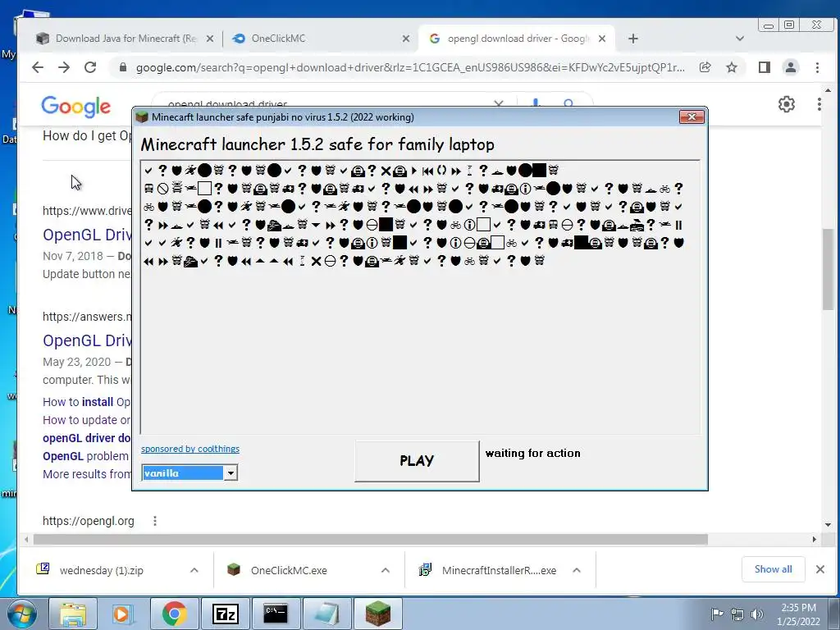Expand MinecraftInstallerR....exe download options
Viewport: 840px width, 630px height.
coord(577,570)
